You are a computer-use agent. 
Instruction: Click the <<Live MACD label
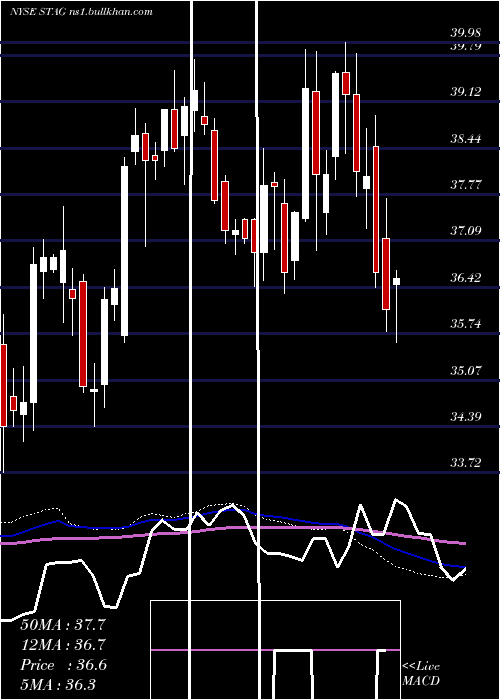tap(421, 673)
